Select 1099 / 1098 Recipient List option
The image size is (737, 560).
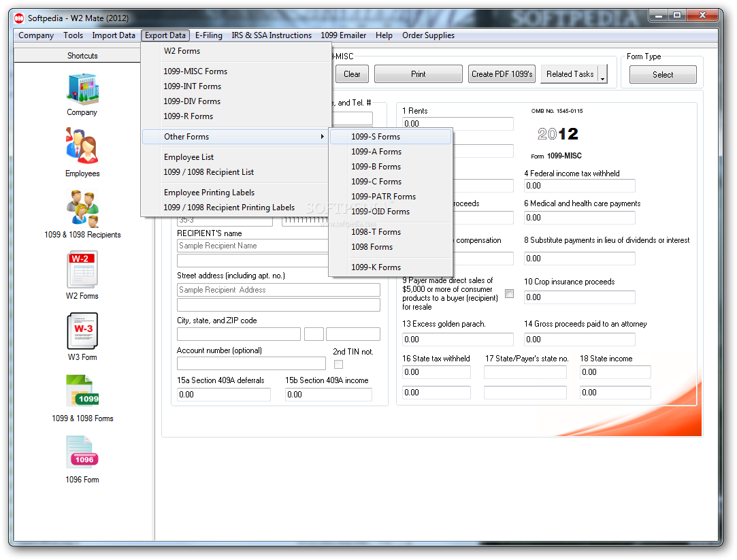pyautogui.click(x=236, y=172)
